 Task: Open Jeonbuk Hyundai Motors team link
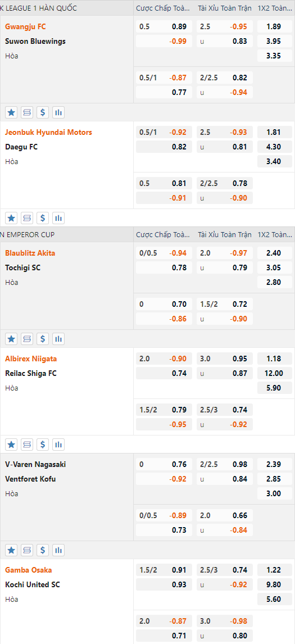(48, 132)
